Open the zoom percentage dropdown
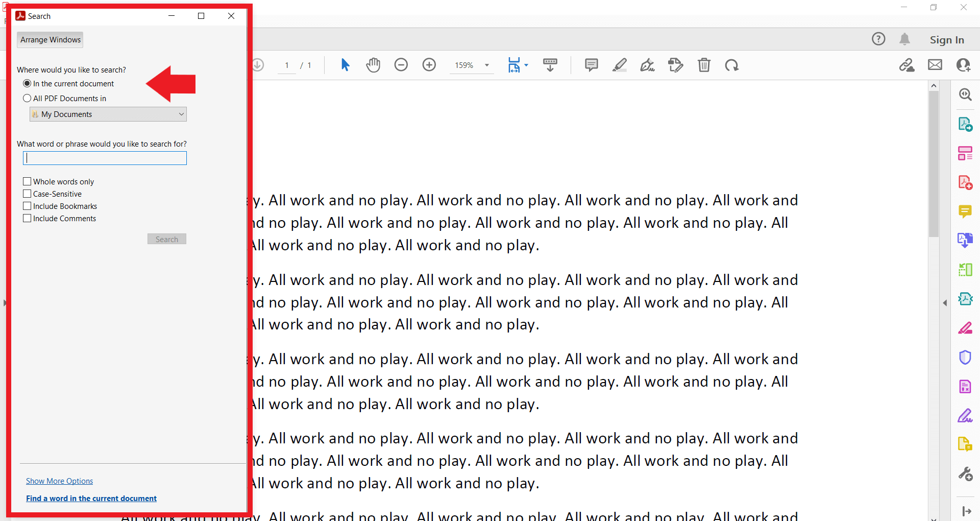This screenshot has width=980, height=521. (487, 65)
